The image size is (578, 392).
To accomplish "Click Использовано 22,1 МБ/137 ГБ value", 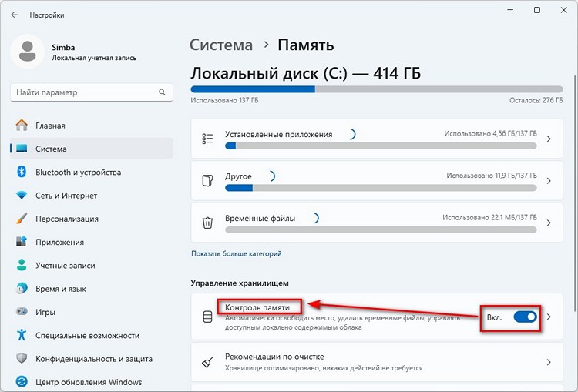I will click(x=489, y=218).
